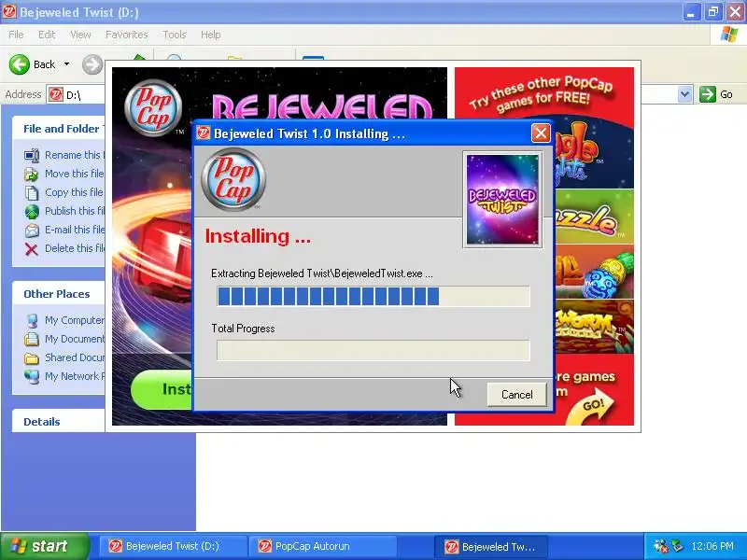747x560 pixels.
Task: Click Publish this file task link
Action: coord(74,211)
